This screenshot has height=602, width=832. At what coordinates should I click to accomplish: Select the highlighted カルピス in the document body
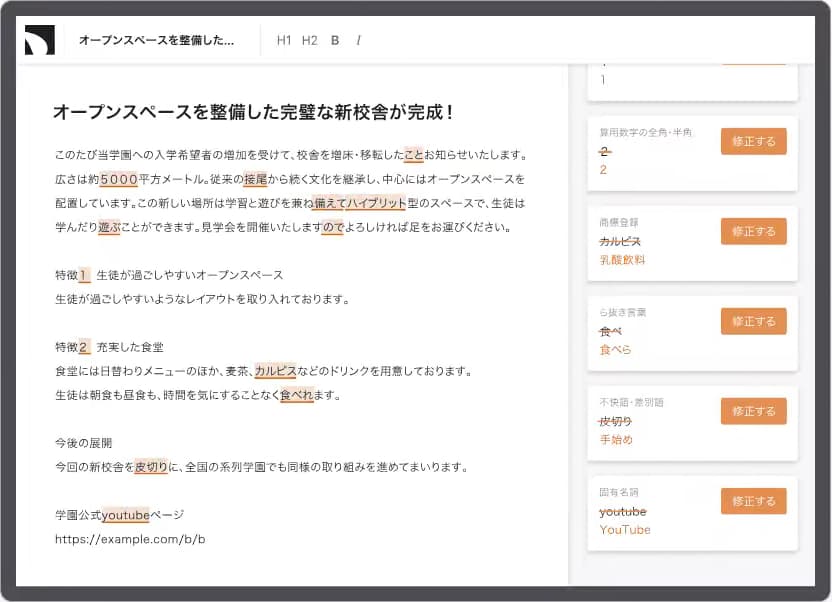tap(275, 371)
